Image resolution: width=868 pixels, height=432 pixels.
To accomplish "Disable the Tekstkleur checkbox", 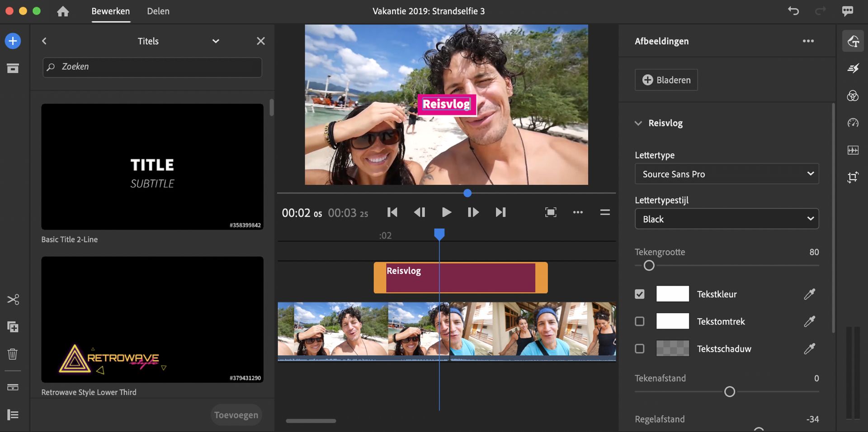I will [x=639, y=294].
